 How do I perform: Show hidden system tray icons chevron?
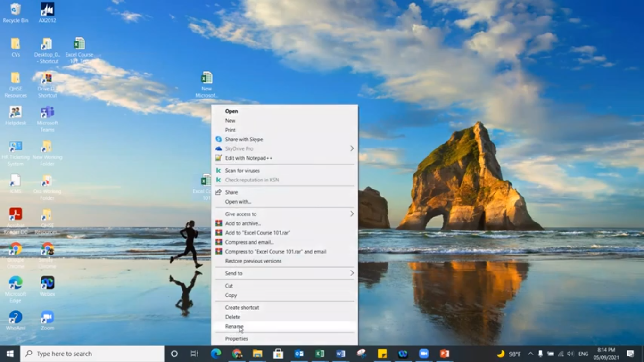pos(530,354)
